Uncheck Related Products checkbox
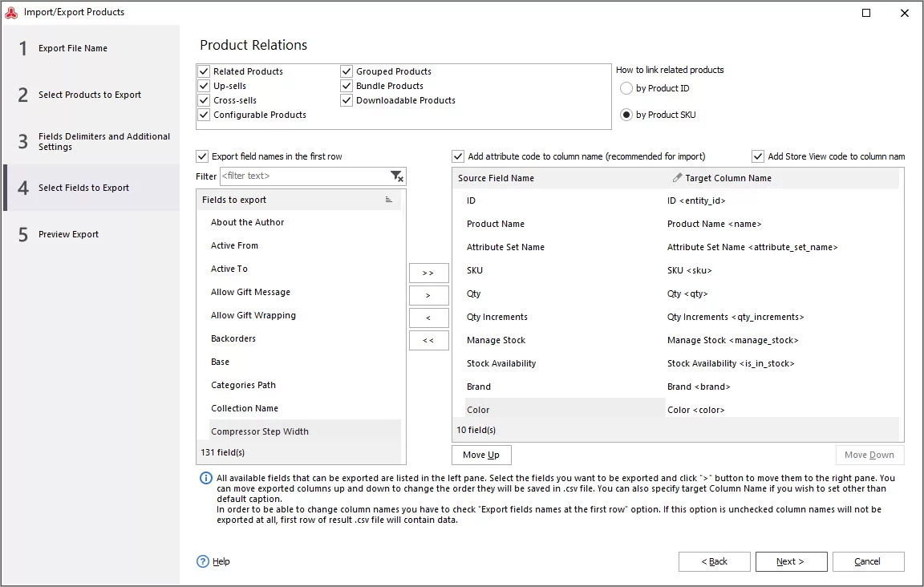The image size is (924, 587). click(x=204, y=71)
